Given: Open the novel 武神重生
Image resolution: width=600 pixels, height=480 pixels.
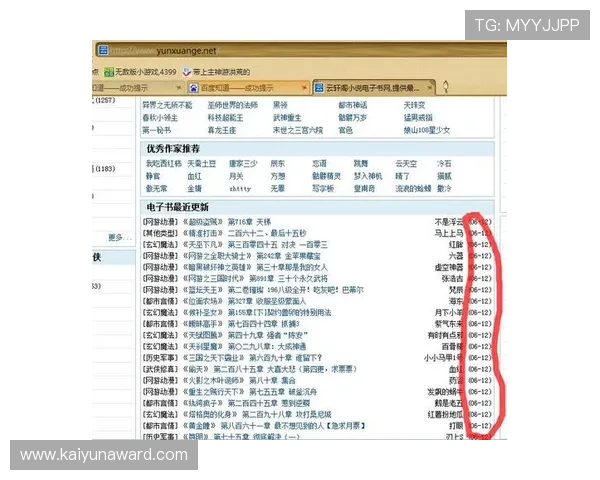Looking at the screenshot, I should [x=287, y=118].
